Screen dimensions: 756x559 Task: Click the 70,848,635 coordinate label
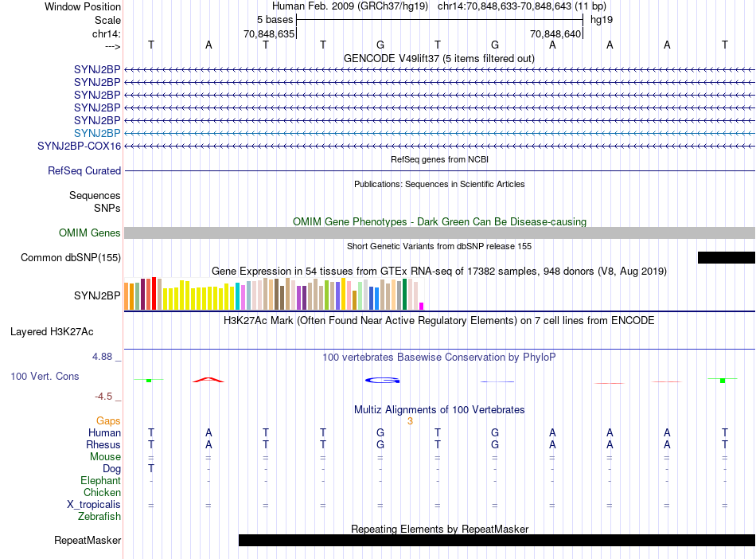point(268,33)
